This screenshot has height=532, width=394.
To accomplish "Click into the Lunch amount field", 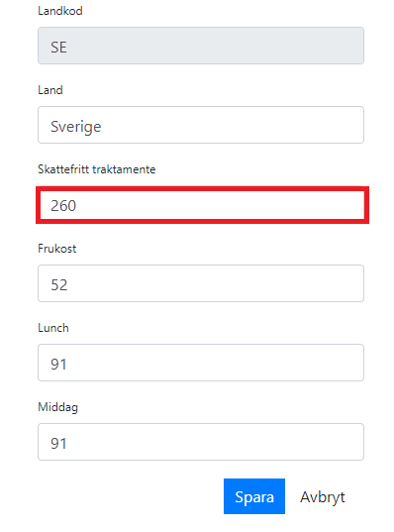I will [x=201, y=363].
